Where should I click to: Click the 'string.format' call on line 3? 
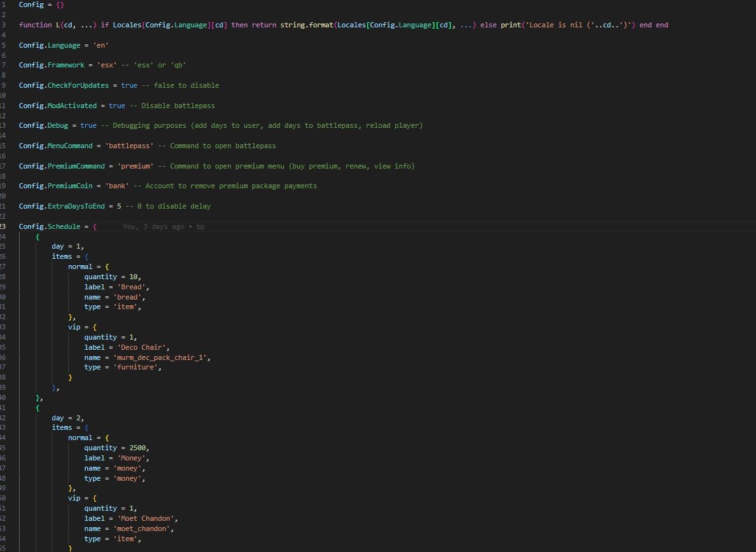click(x=307, y=25)
